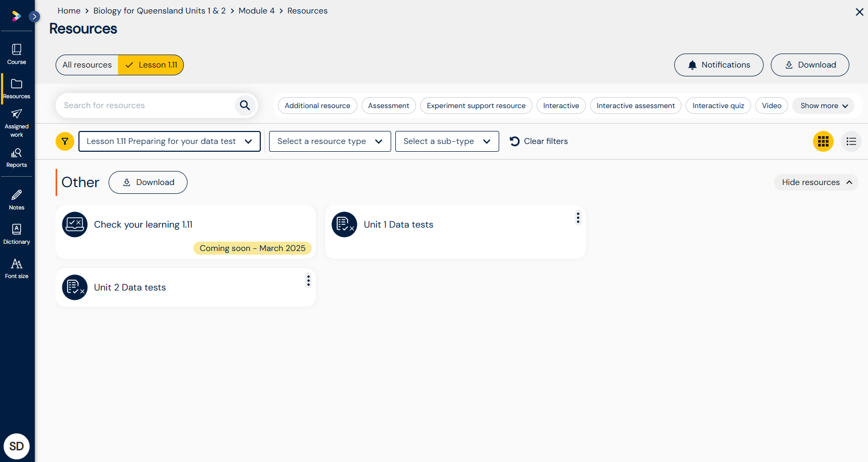Open the Course section in sidebar
Viewport: 868px width, 462px height.
click(x=17, y=54)
